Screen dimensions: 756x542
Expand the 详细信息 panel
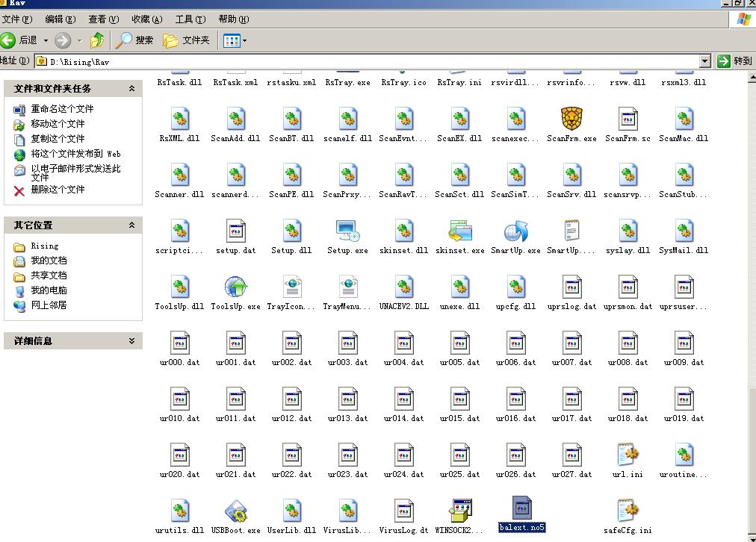tap(131, 340)
